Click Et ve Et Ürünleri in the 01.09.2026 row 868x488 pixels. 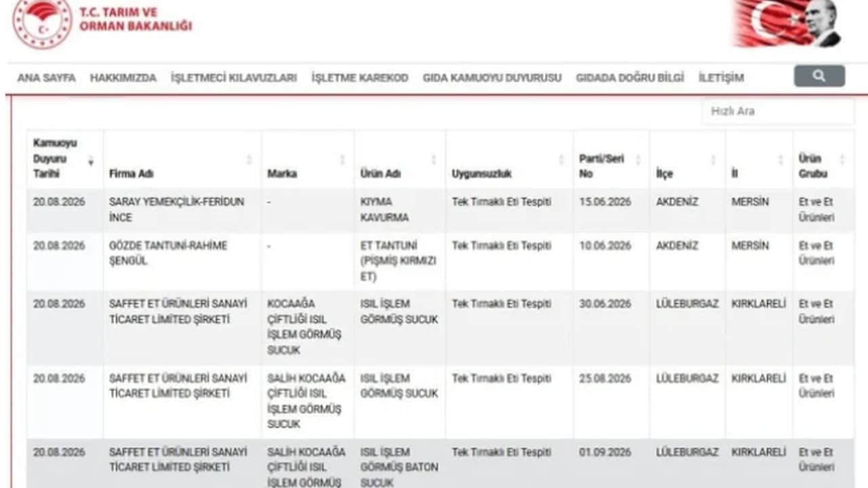click(816, 460)
